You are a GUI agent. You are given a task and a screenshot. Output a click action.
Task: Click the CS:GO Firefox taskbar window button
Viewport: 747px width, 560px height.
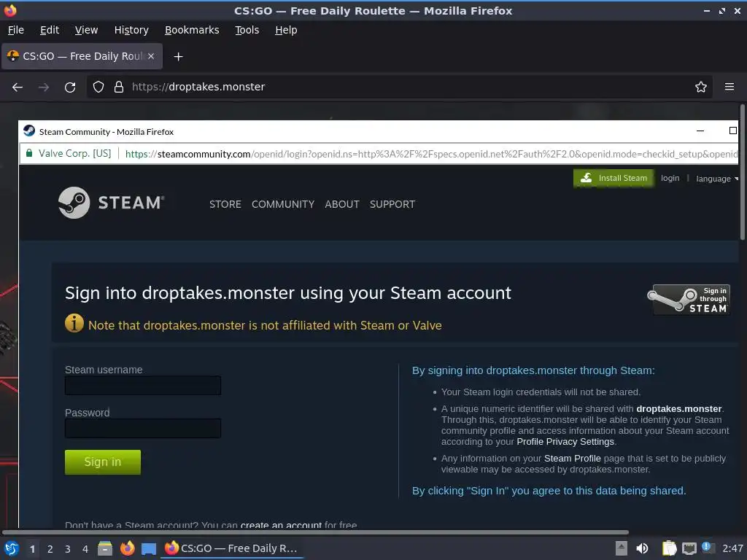(x=231, y=548)
